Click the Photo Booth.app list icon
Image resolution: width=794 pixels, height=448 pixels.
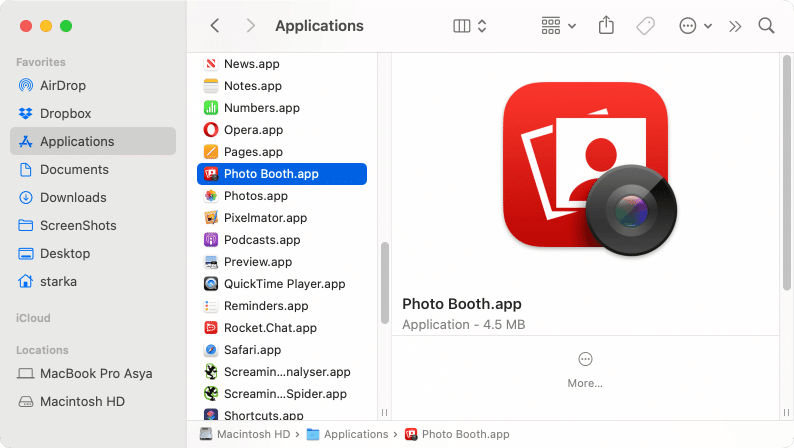click(x=211, y=174)
